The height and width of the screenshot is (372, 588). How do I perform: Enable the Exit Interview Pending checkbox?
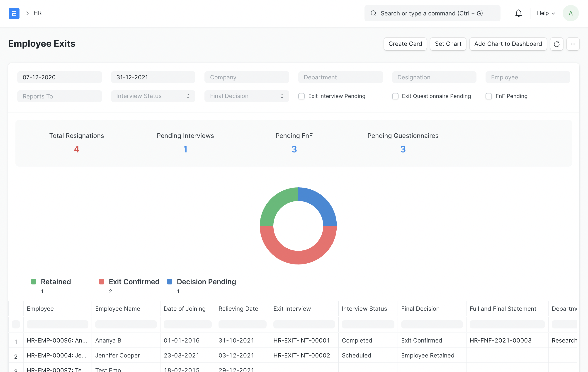point(301,96)
